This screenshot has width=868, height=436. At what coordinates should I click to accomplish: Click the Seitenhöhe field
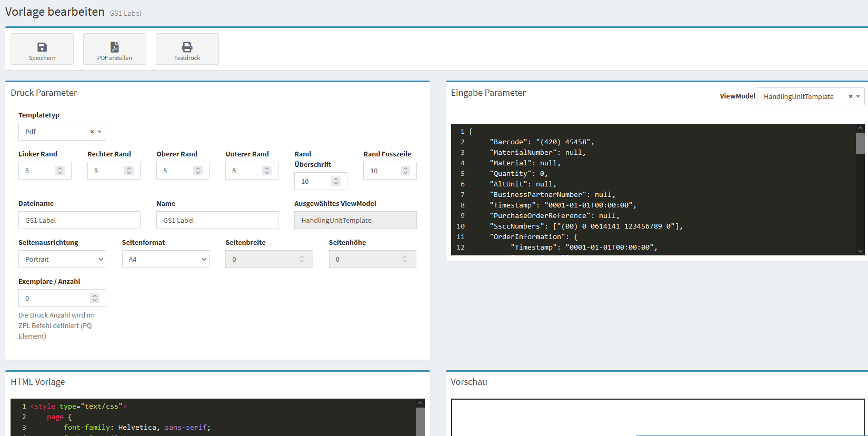(373, 259)
